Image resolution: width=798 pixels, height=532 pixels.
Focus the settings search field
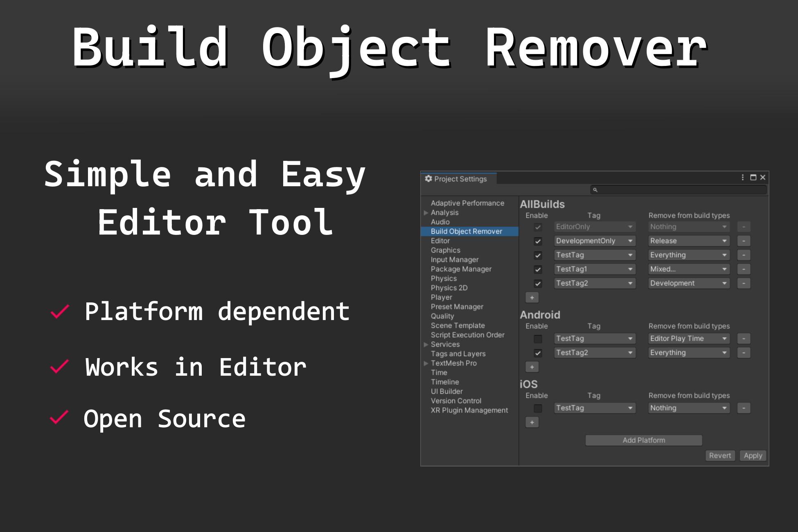pos(678,190)
